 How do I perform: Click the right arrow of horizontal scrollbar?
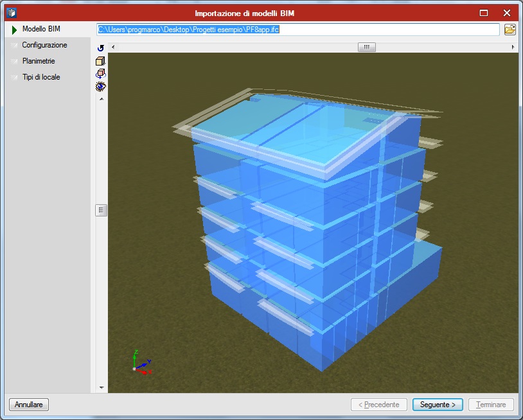click(513, 47)
